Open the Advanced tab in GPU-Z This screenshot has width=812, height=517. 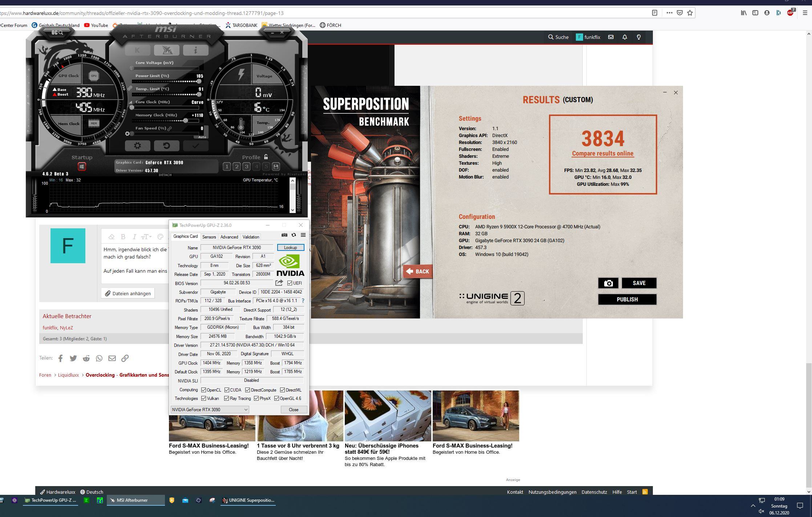[229, 237]
